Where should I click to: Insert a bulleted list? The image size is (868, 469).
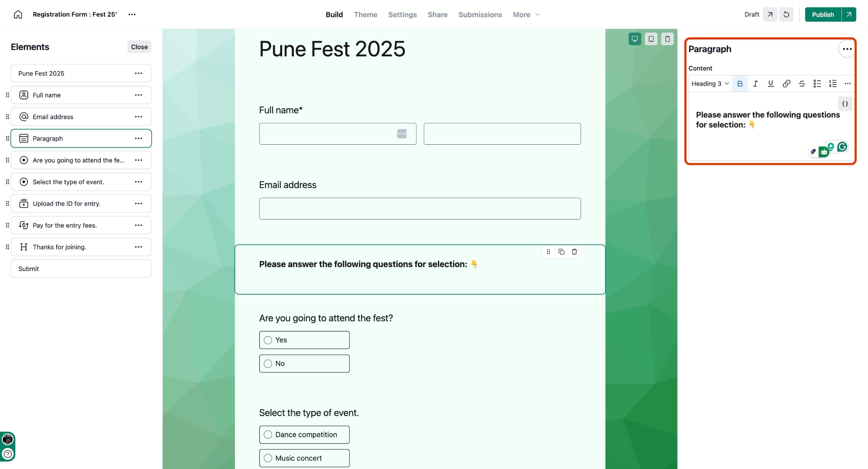tap(817, 84)
